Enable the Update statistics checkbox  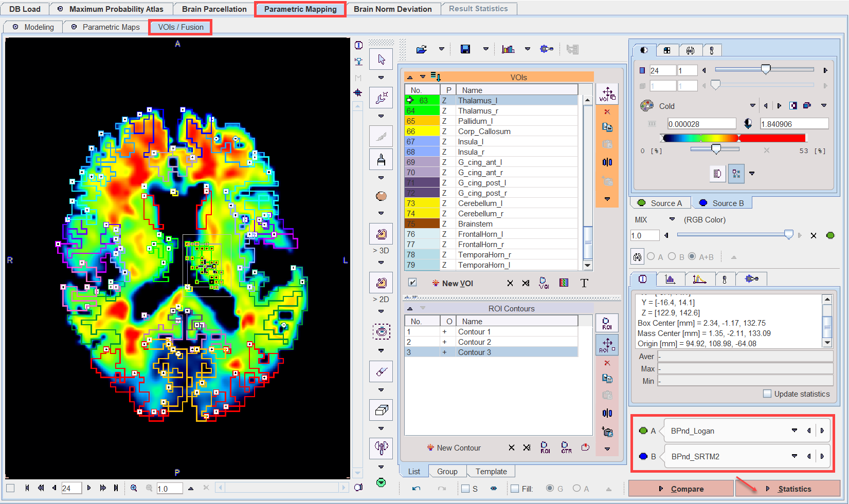coord(767,394)
